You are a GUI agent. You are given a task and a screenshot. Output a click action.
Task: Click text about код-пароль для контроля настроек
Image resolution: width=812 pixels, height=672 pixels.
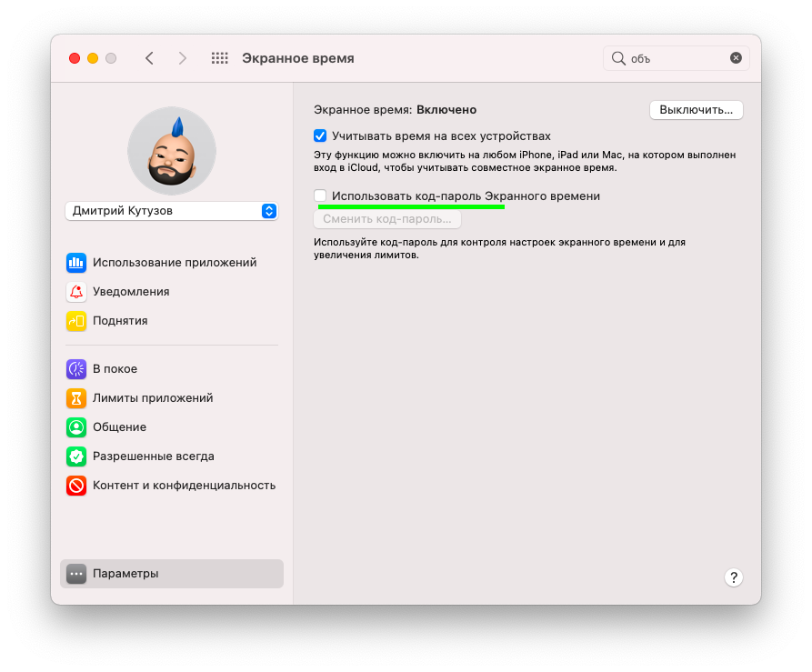click(500, 248)
